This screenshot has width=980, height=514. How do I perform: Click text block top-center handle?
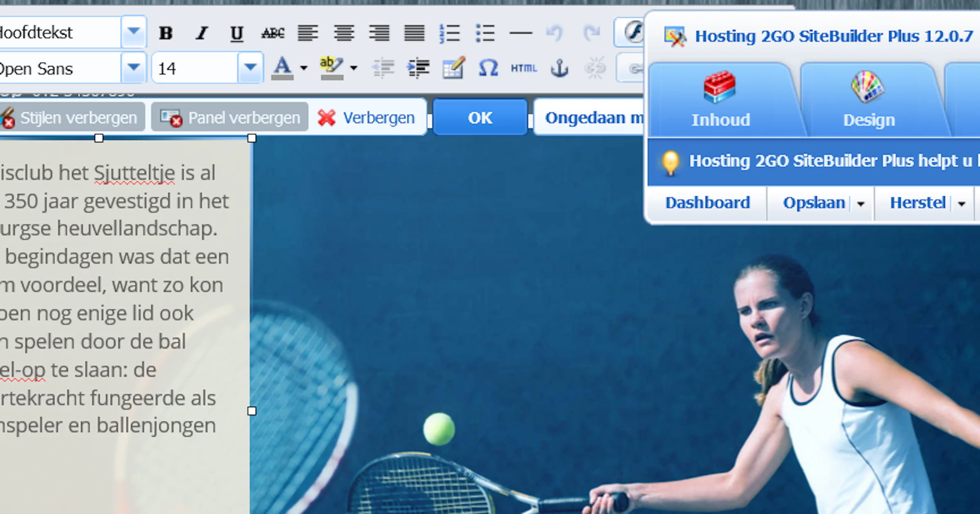(99, 138)
